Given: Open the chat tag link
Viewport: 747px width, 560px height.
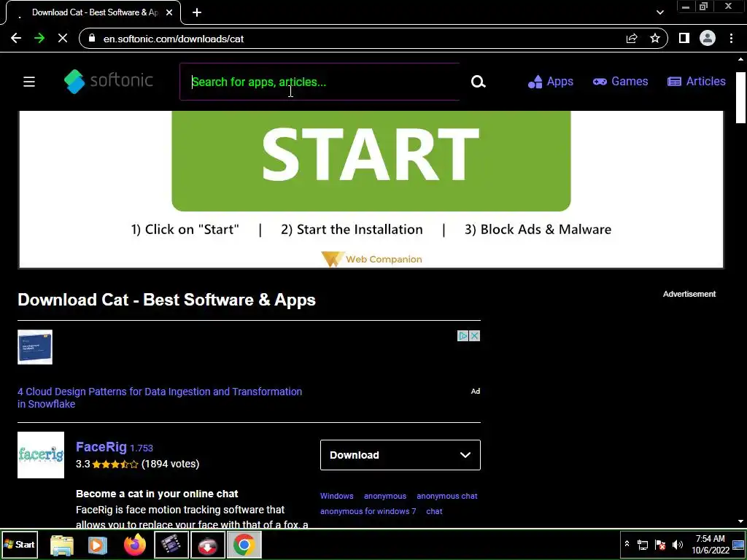Looking at the screenshot, I should [434, 511].
